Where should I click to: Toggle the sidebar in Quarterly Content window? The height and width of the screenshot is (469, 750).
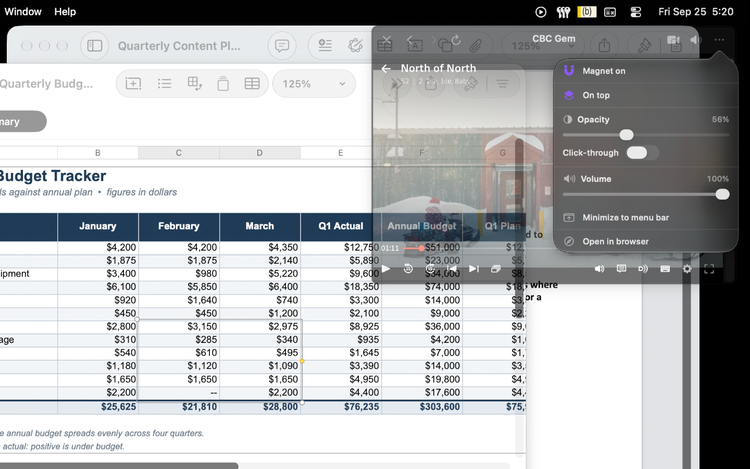(94, 46)
